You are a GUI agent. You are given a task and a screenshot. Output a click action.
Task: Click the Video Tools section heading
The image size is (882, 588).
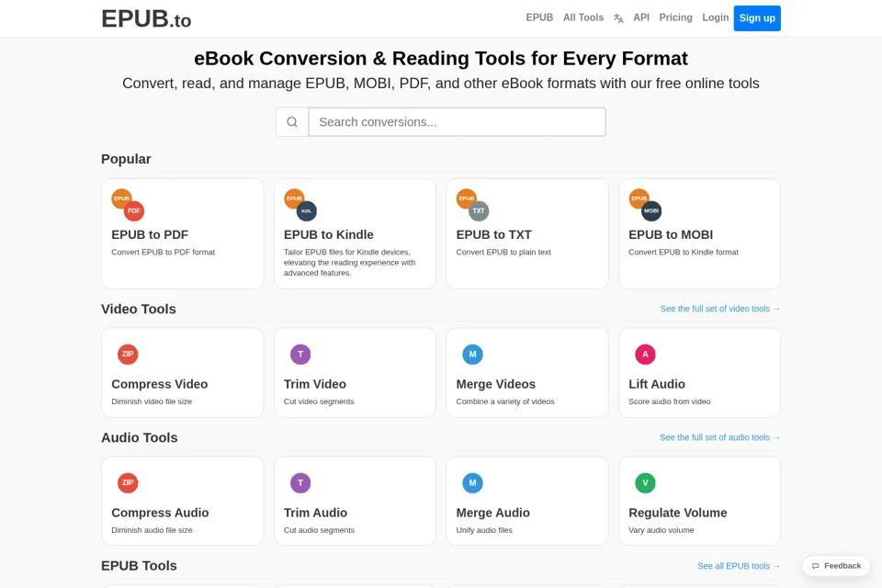click(x=139, y=309)
